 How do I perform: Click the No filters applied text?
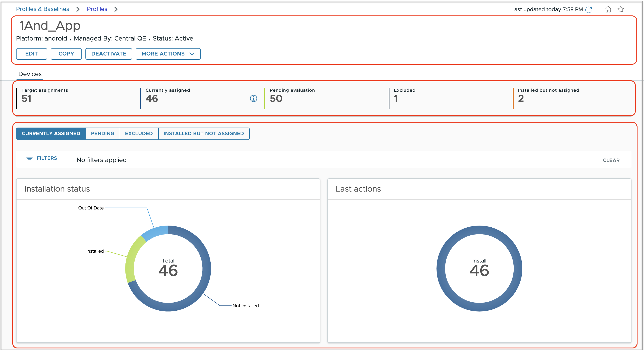point(102,160)
